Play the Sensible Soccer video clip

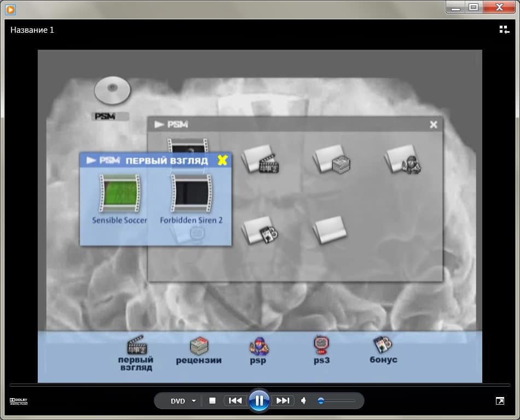[x=119, y=193]
